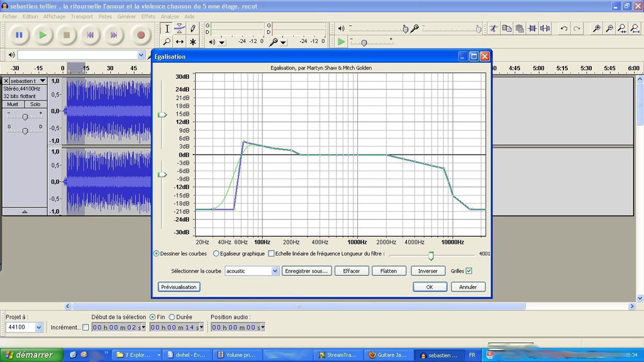Click the Redo arrow icon

(577, 28)
